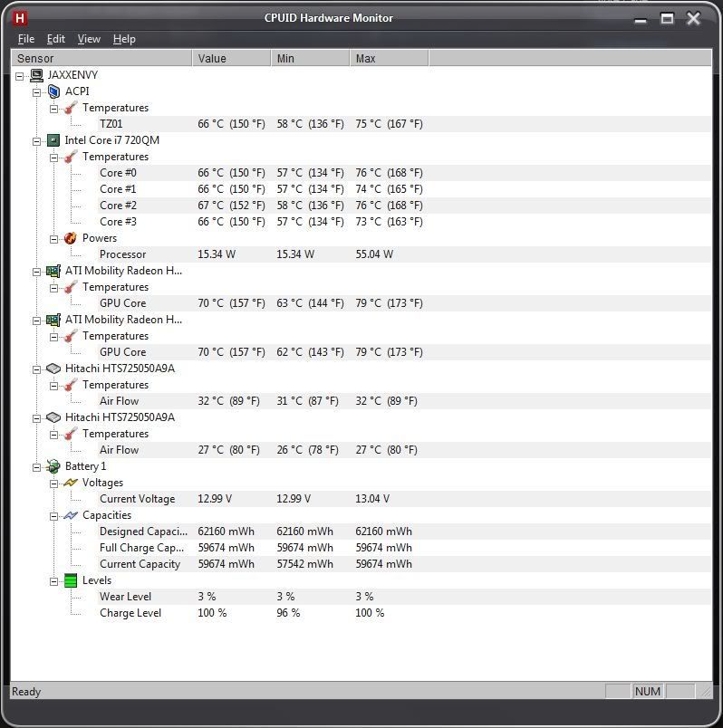Select the Intel Core i7 720QM chip icon

click(x=53, y=140)
